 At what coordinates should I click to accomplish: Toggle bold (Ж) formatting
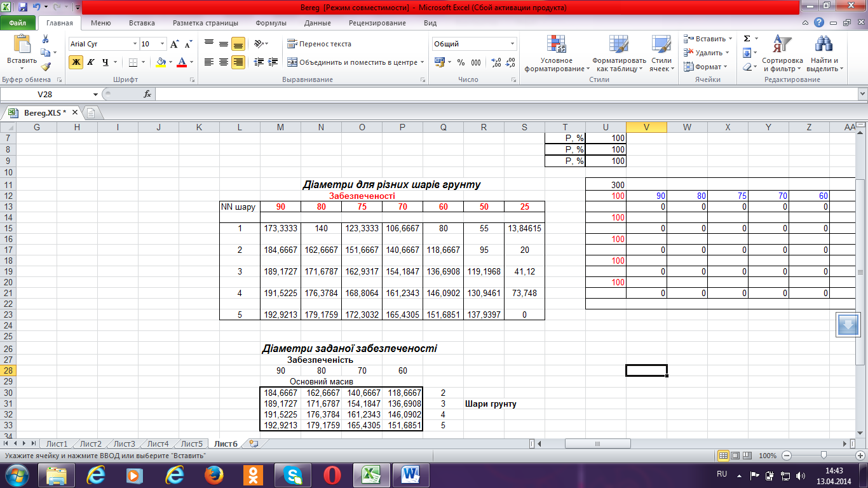pyautogui.click(x=76, y=62)
